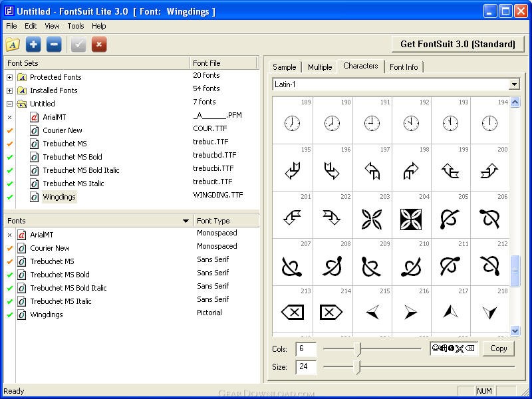Select the clock glyph numbered 189

292,123
